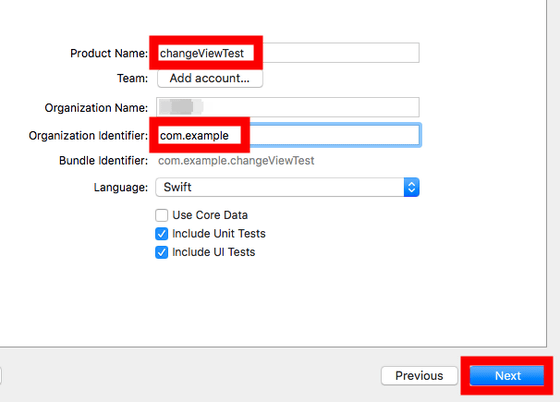Uncheck the Include Unit Tests checkbox
Image resolution: width=560 pixels, height=402 pixels.
pos(161,234)
